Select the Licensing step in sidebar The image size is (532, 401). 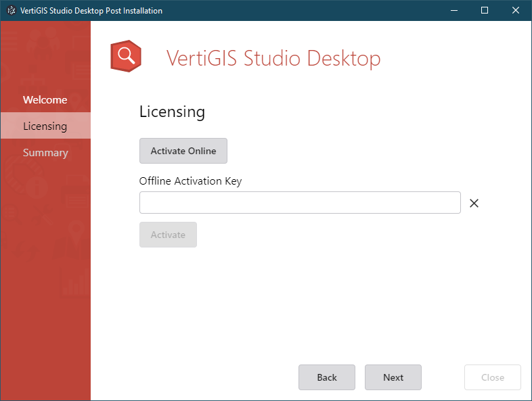pyautogui.click(x=45, y=126)
